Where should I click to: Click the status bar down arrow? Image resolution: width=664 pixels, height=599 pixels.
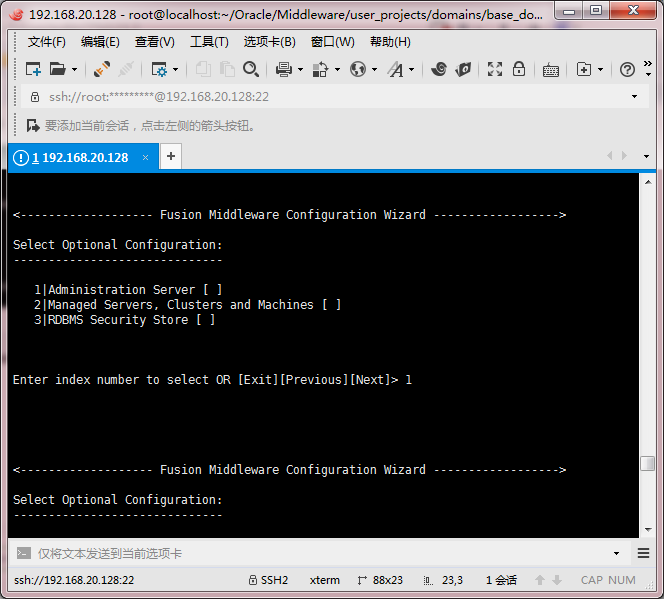(x=557, y=580)
